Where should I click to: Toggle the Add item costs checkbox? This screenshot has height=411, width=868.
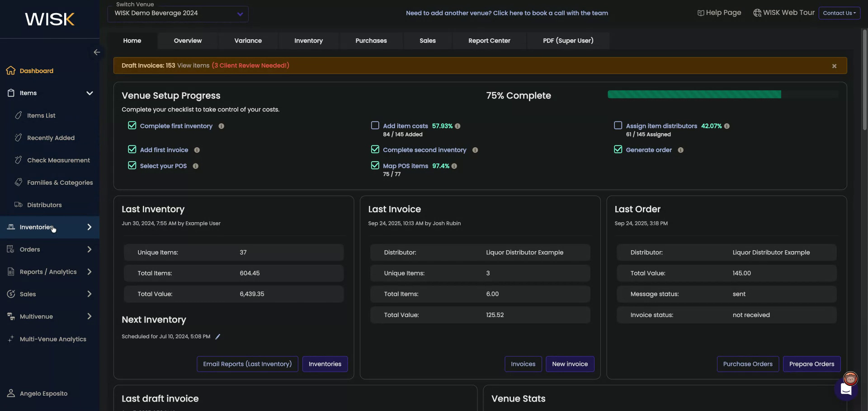point(375,126)
